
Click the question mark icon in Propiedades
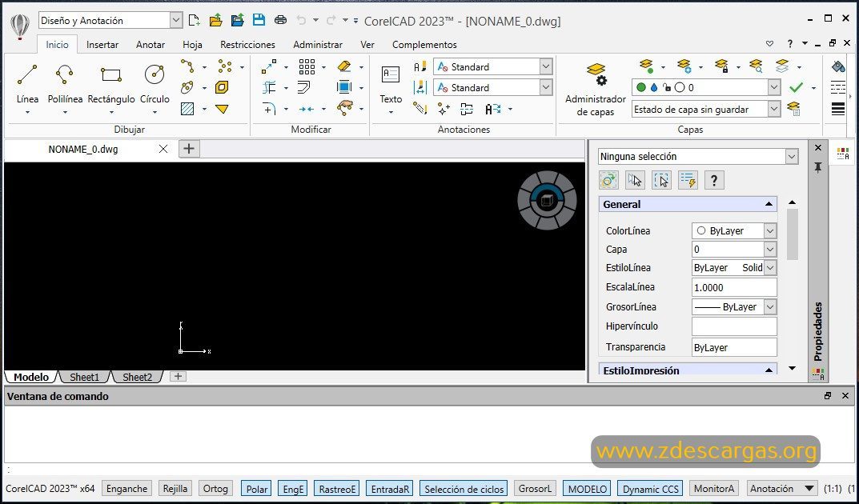pos(714,180)
